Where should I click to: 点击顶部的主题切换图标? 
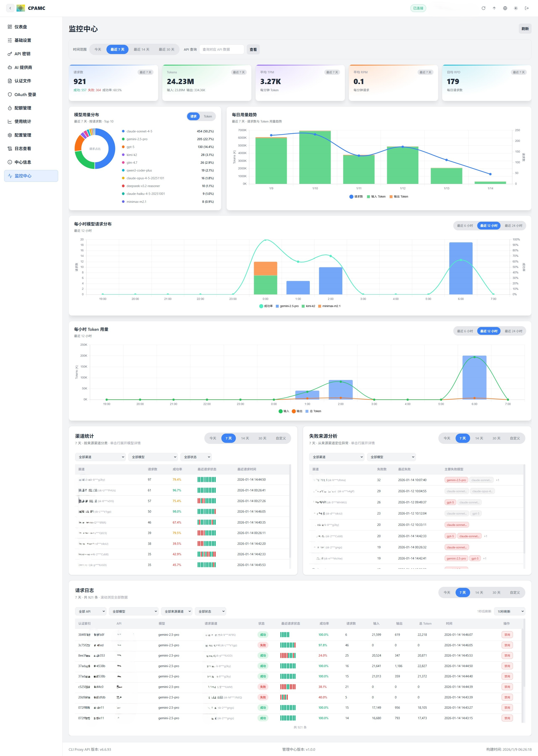point(516,8)
